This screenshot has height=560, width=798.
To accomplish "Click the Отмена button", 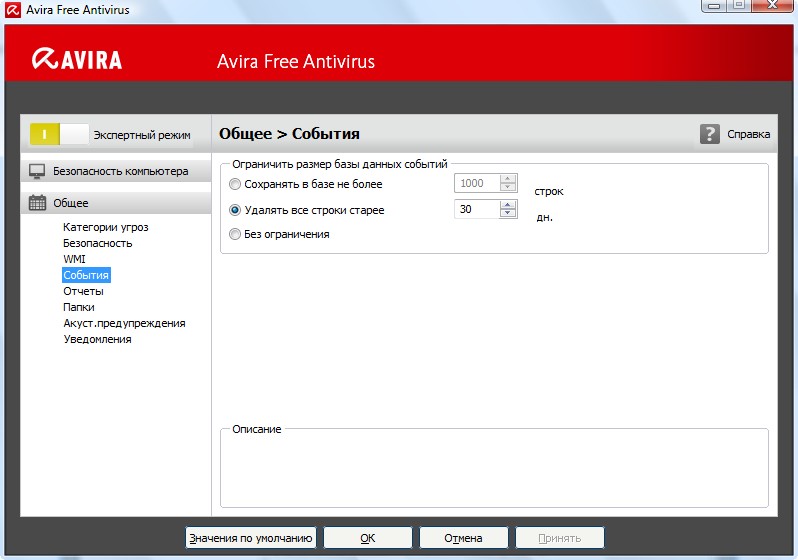I will 463,538.
